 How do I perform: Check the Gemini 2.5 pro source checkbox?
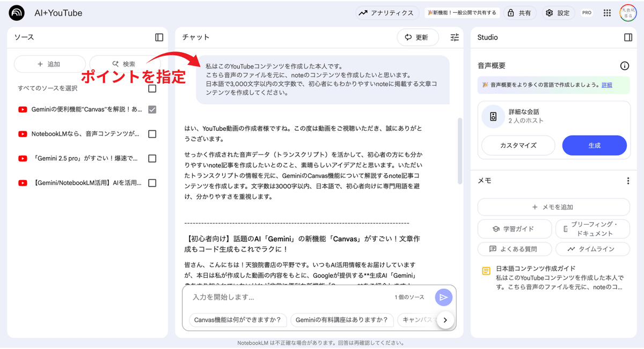[152, 159]
